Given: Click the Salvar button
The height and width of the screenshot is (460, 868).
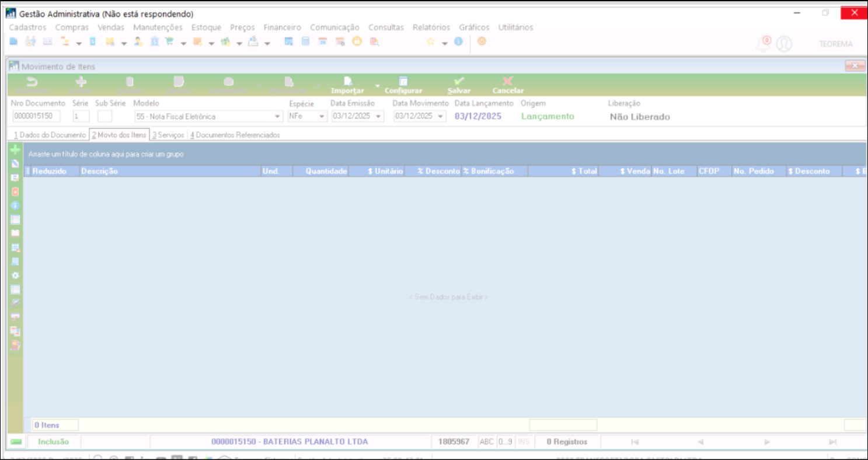Looking at the screenshot, I should tap(459, 85).
